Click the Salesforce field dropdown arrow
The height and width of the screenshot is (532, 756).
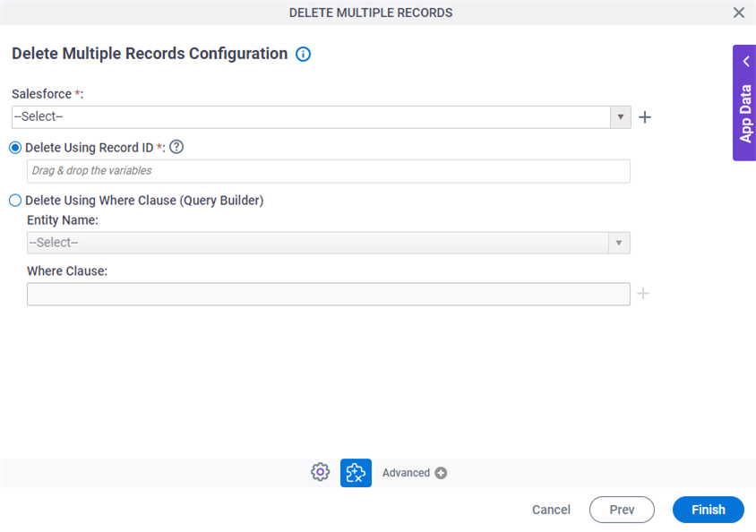click(x=621, y=116)
